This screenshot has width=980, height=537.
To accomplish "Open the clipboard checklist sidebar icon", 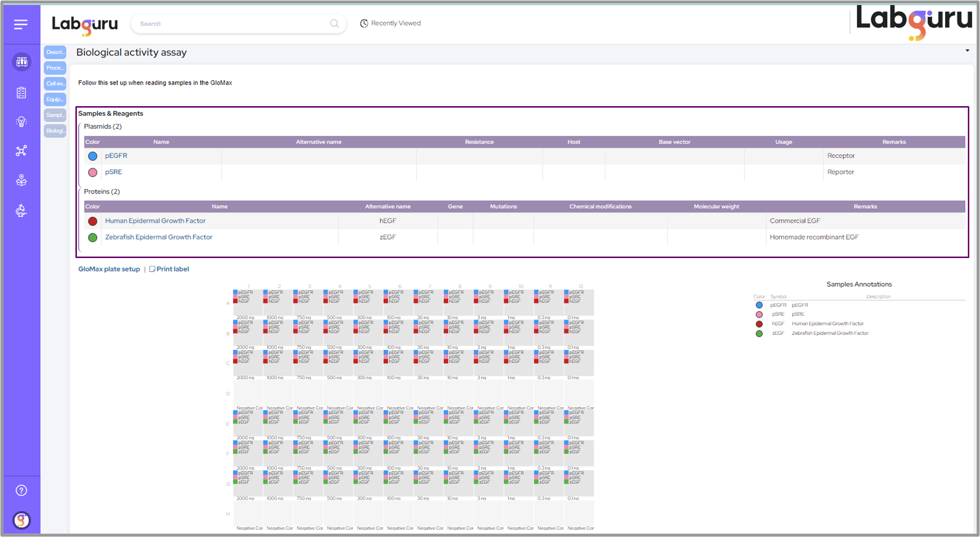I will (x=21, y=93).
